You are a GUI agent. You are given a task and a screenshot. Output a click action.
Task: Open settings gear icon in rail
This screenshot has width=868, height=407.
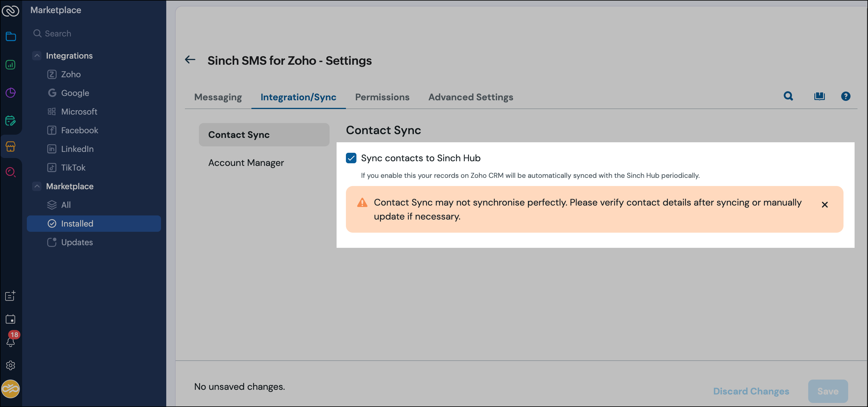[10, 365]
